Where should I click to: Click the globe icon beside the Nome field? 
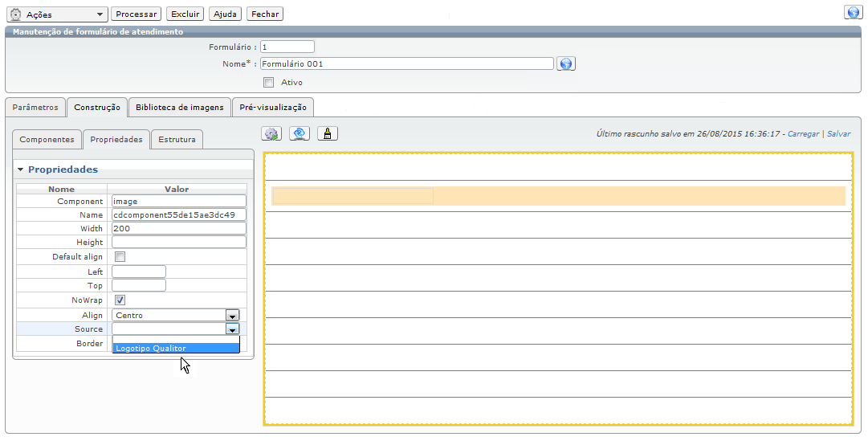click(x=566, y=64)
